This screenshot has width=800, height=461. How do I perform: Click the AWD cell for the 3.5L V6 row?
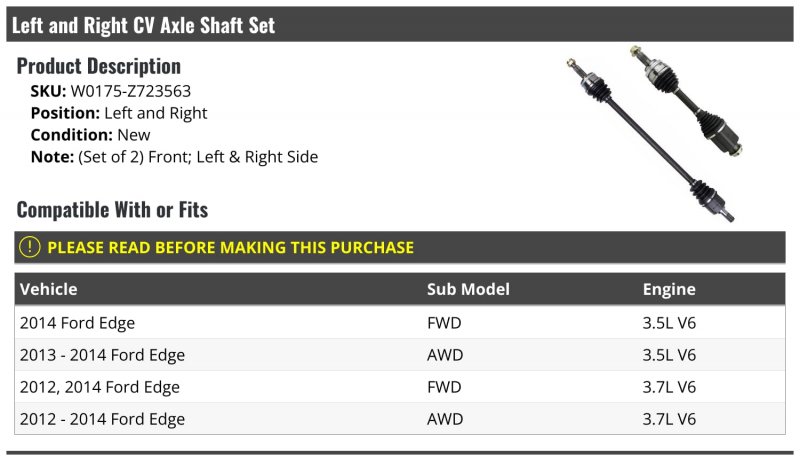445,355
